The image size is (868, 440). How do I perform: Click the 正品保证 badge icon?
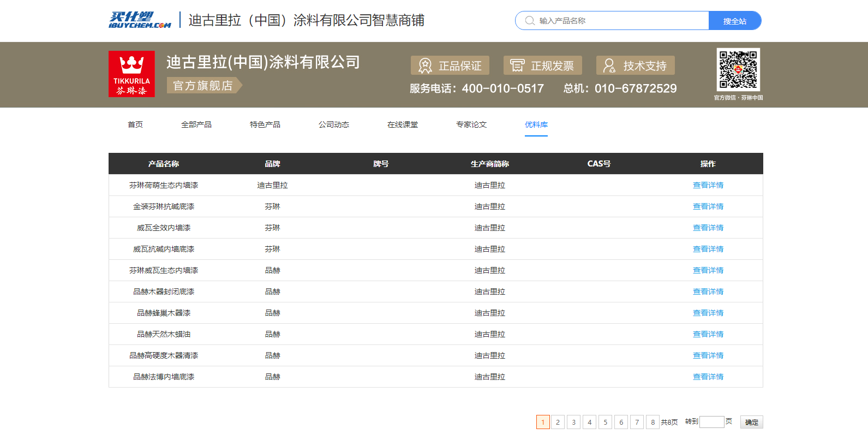pos(425,66)
